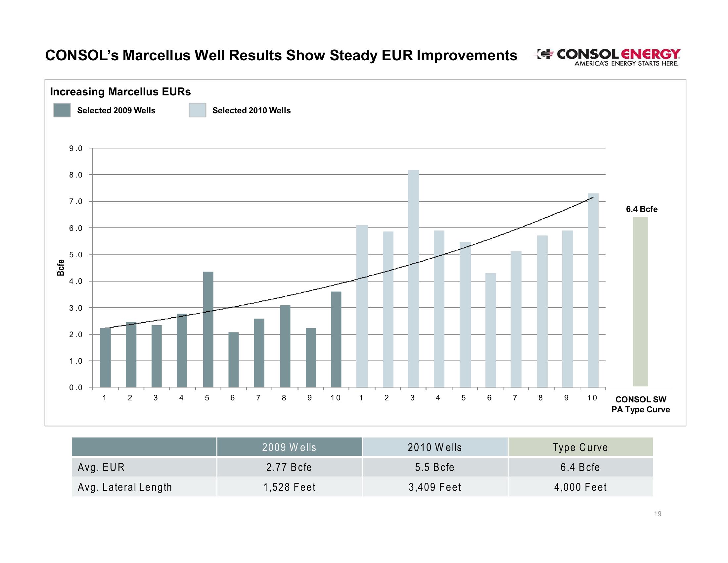The image size is (728, 563).
Task: Click the 'Bcfe' y-axis title
Action: [61, 268]
